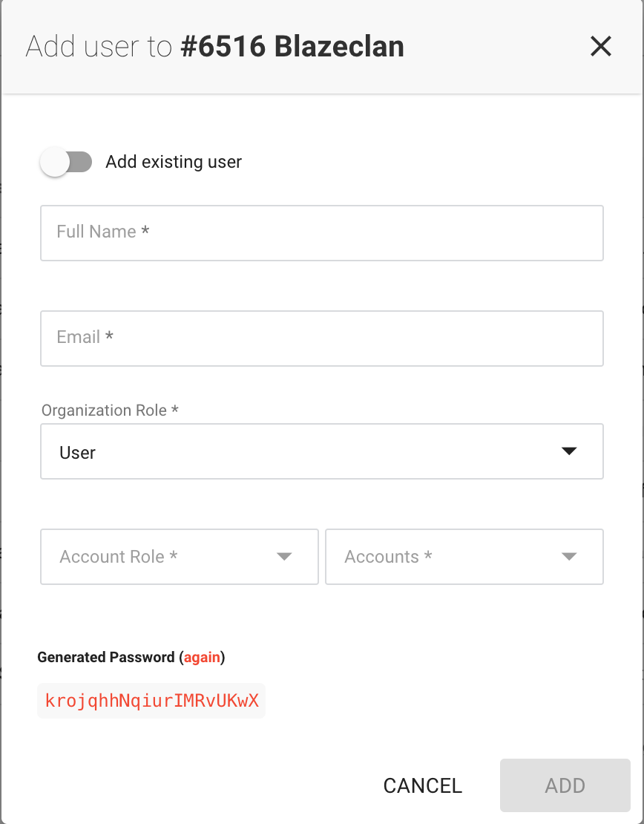The height and width of the screenshot is (824, 644).
Task: Open the Organization Role dropdown
Action: point(322,451)
